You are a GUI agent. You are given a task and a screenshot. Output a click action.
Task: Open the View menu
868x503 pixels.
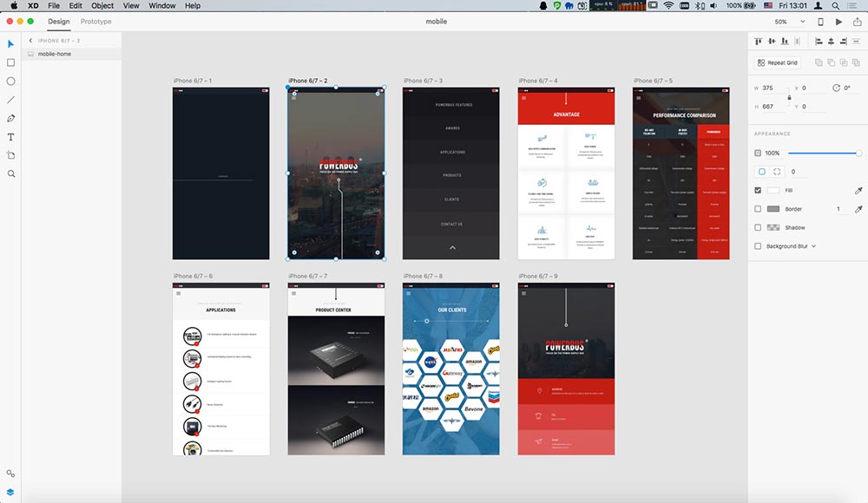pyautogui.click(x=131, y=5)
